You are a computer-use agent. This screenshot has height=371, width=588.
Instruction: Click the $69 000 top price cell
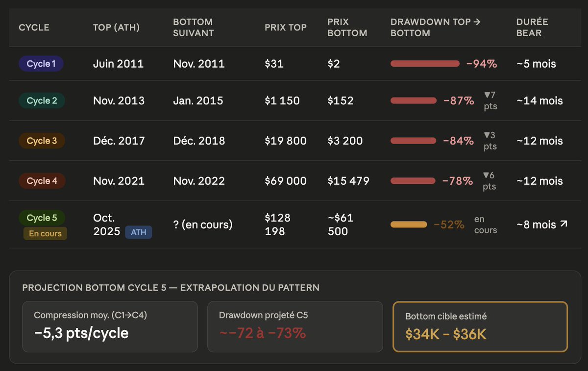tap(286, 181)
